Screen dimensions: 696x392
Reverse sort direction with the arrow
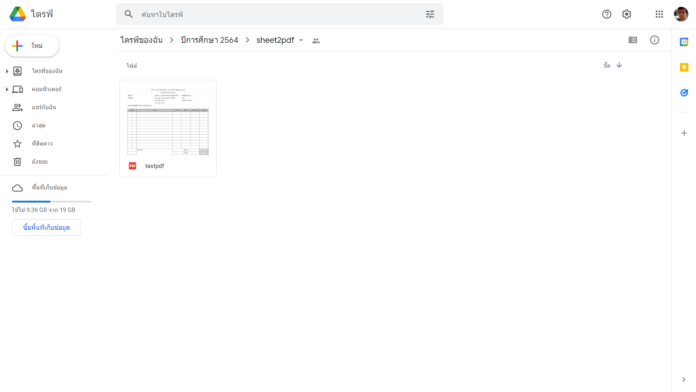619,65
